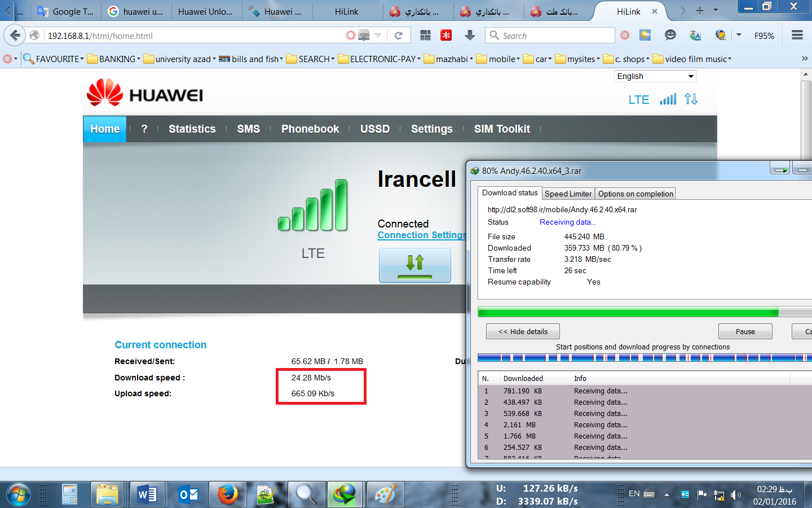This screenshot has height=508, width=812.
Task: Click the network tray icon
Action: pyautogui.click(x=719, y=495)
